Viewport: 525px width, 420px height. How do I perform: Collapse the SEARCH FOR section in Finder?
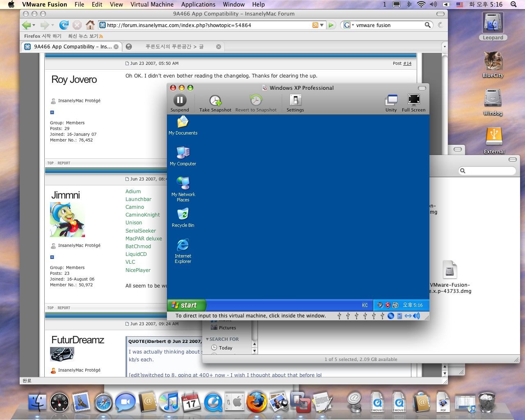[207, 339]
